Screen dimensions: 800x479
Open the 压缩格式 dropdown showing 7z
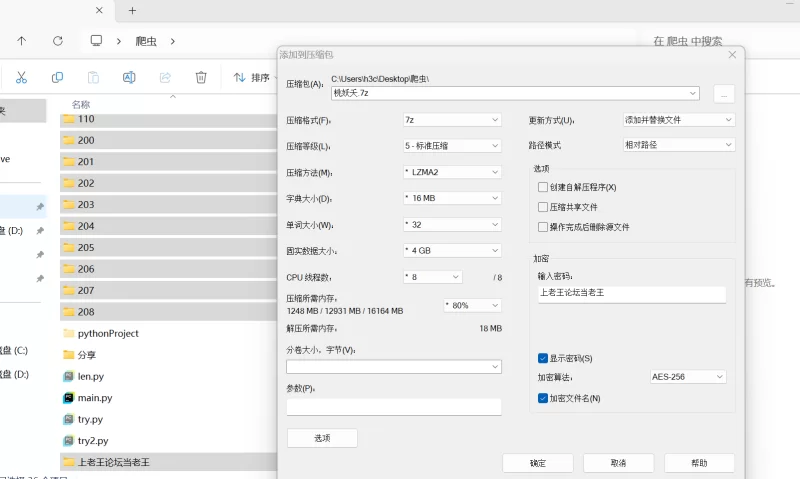[451, 120]
